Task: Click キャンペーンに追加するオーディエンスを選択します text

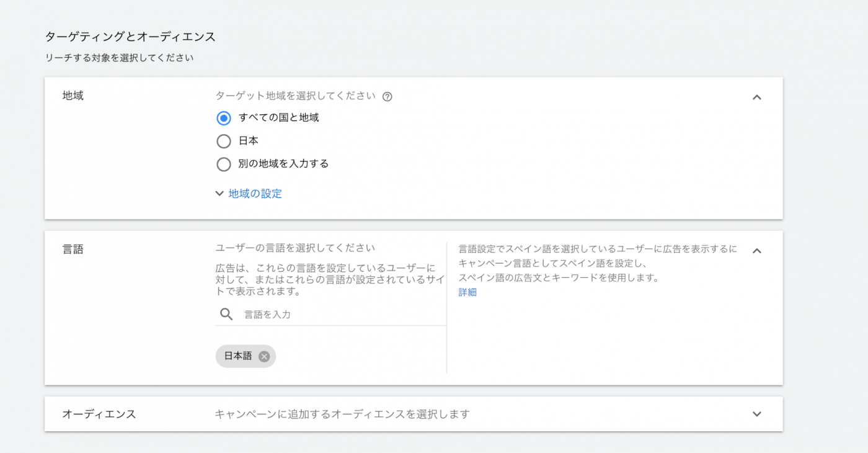Action: (342, 414)
